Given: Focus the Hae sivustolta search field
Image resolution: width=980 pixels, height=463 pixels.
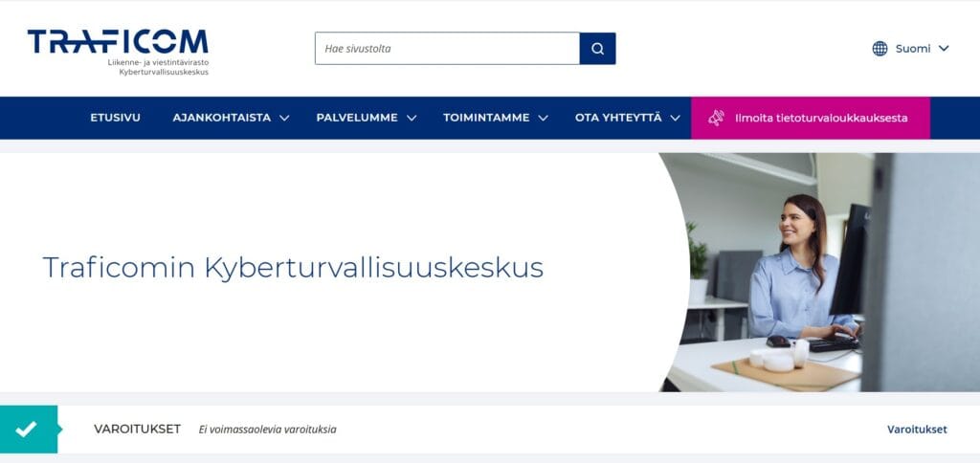Looking at the screenshot, I should point(448,49).
